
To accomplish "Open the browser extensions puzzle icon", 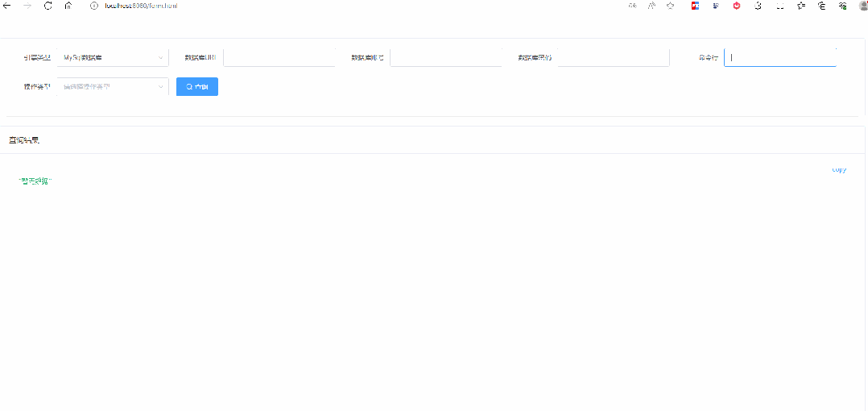I will coord(758,6).
